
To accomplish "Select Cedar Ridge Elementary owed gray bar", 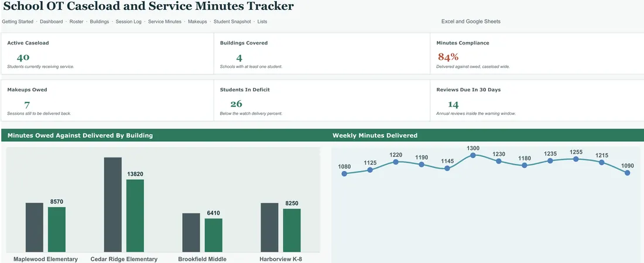I will tap(113, 204).
